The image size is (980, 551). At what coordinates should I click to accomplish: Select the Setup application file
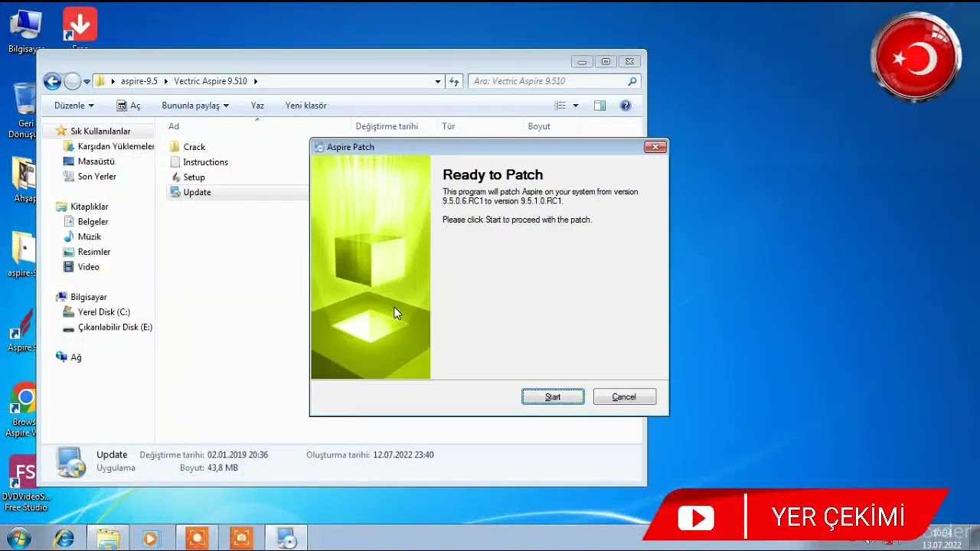[x=194, y=177]
